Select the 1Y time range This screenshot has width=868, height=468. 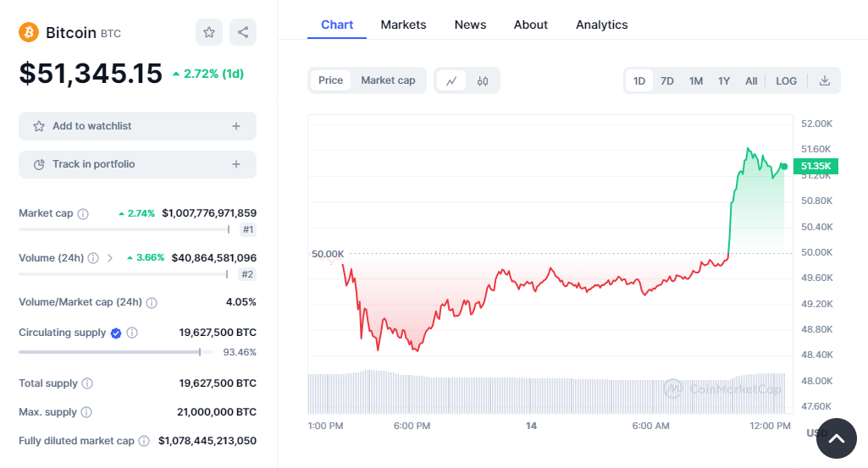coord(724,80)
